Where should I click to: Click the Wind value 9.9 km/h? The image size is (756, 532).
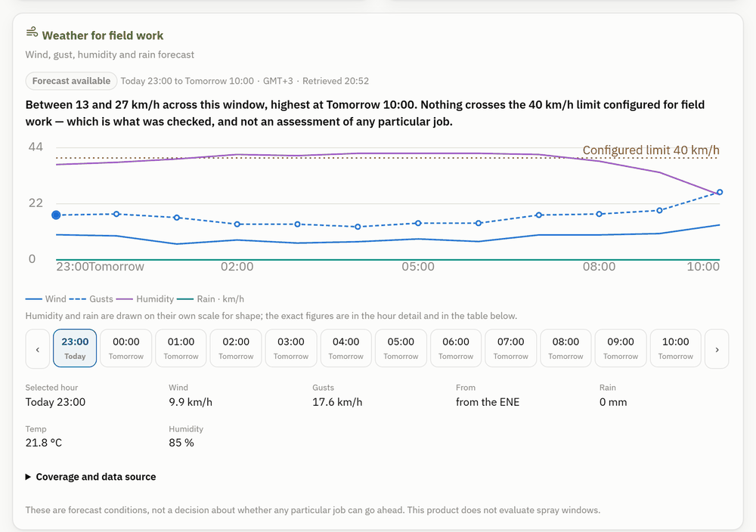pos(191,402)
